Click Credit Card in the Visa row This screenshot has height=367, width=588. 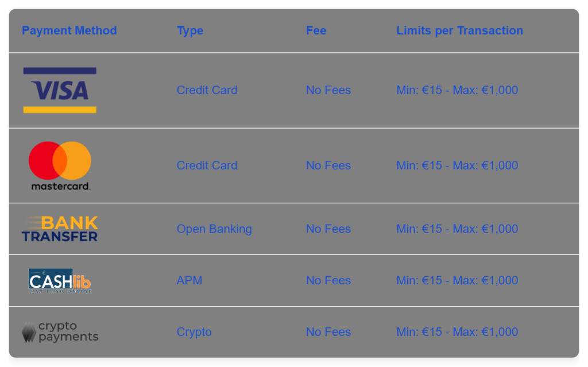[x=207, y=90]
